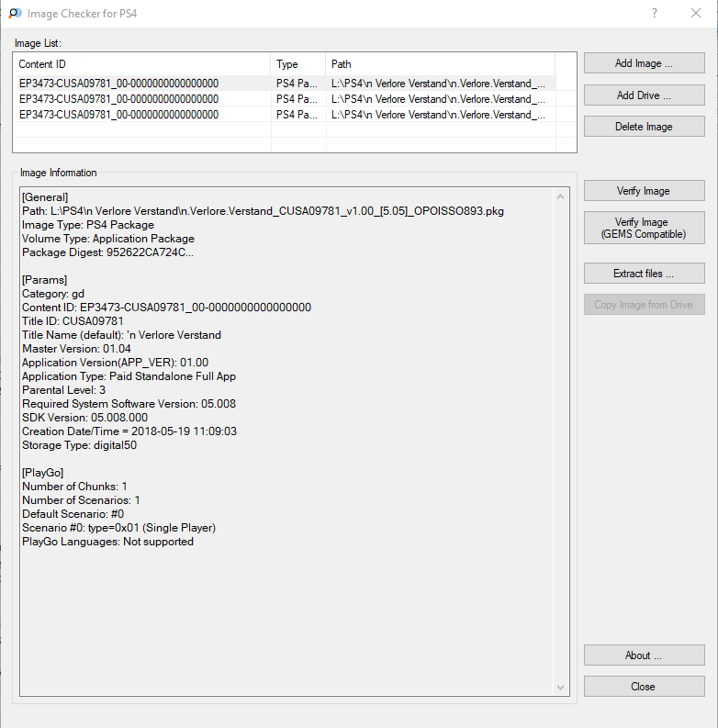This screenshot has height=728, width=718.
Task: Click 'Number of Scenarios: 1' line
Action: coord(81,500)
